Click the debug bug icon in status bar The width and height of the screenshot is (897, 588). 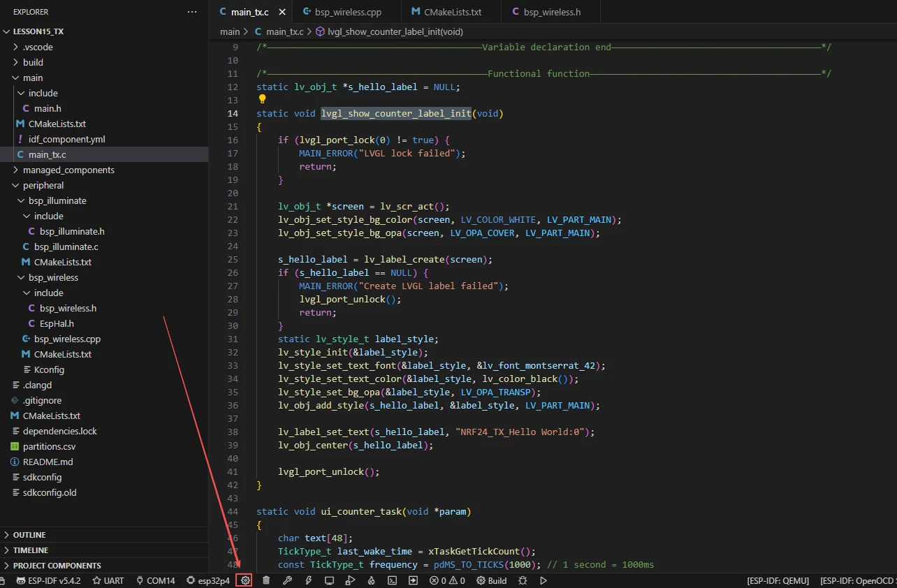click(523, 580)
